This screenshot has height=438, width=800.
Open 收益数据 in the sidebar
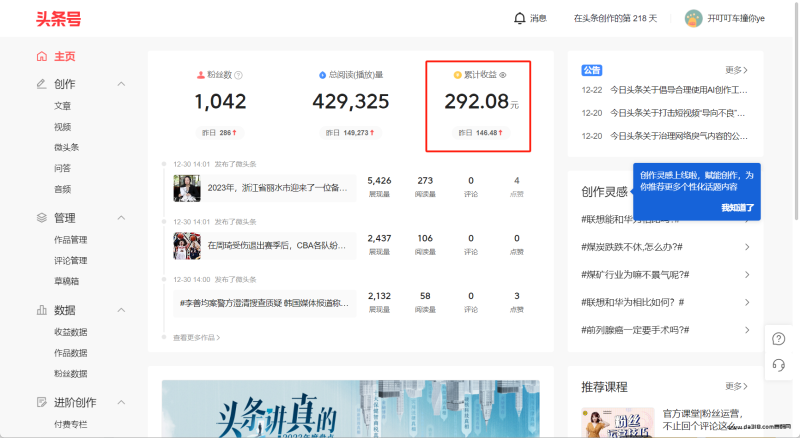pos(71,332)
